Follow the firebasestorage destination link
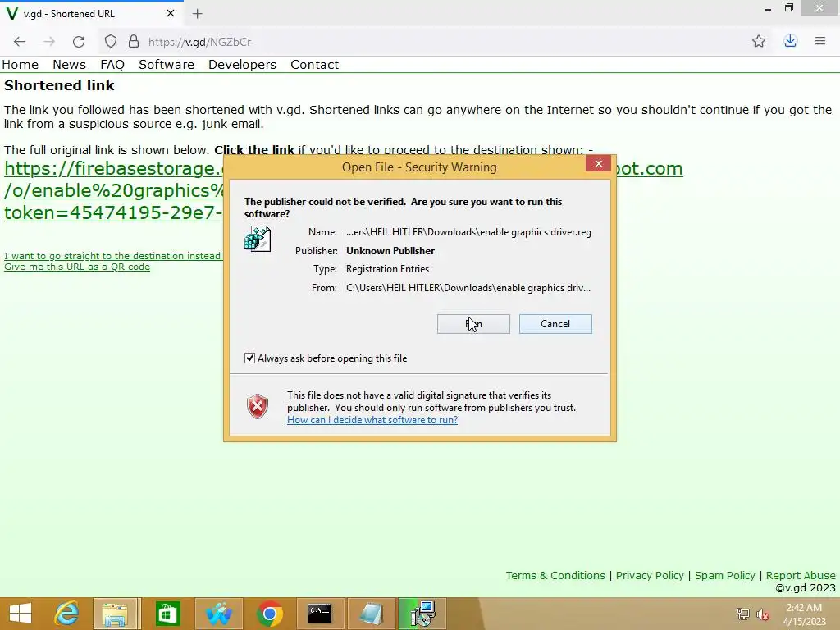The image size is (840, 630). (x=113, y=190)
